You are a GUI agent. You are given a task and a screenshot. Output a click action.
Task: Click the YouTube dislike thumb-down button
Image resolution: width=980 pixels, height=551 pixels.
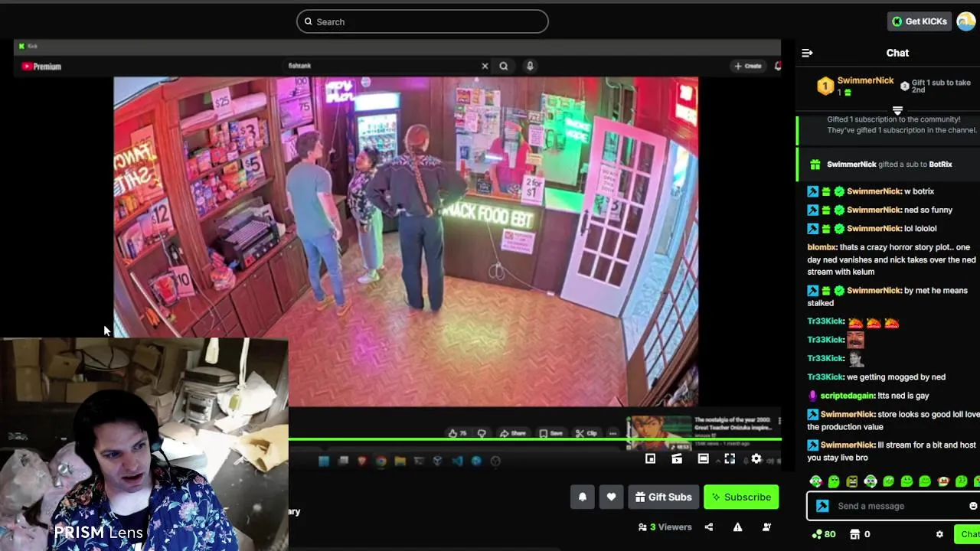tap(482, 433)
